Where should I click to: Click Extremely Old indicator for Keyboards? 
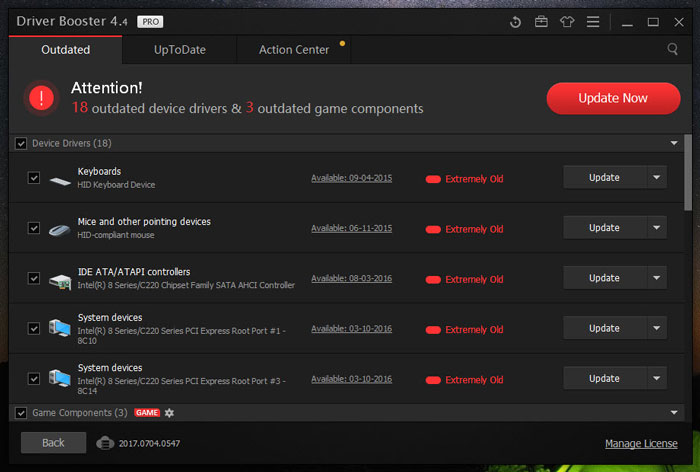coord(464,179)
